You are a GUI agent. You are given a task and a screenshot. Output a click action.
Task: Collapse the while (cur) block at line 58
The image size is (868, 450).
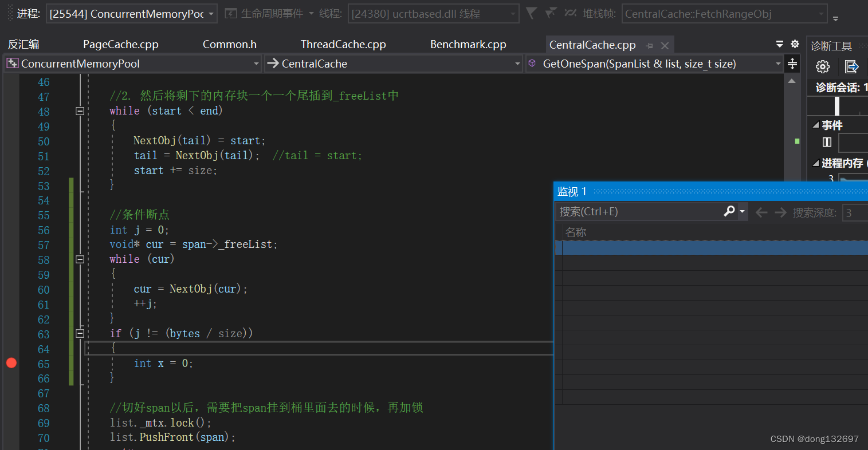coord(80,259)
